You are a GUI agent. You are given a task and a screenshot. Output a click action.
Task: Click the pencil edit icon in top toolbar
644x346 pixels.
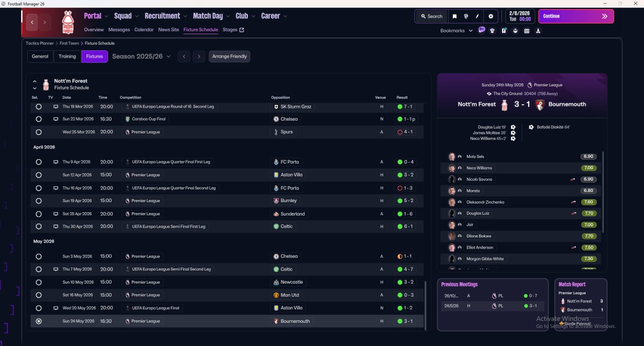click(x=477, y=16)
